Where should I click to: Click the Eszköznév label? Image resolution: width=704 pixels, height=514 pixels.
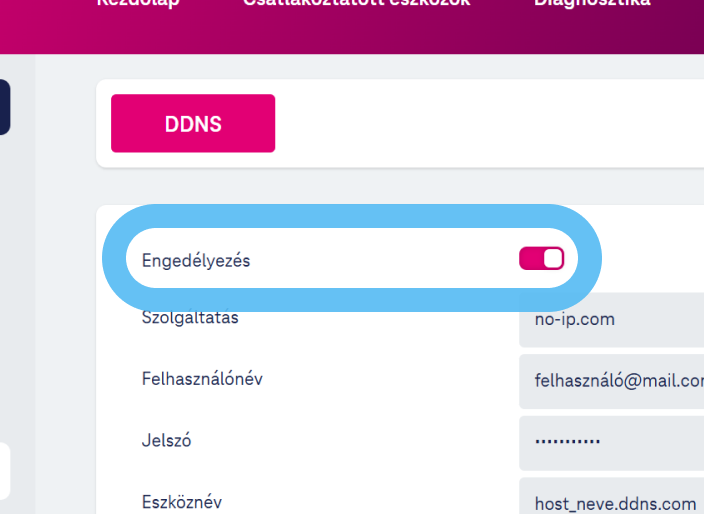(181, 500)
